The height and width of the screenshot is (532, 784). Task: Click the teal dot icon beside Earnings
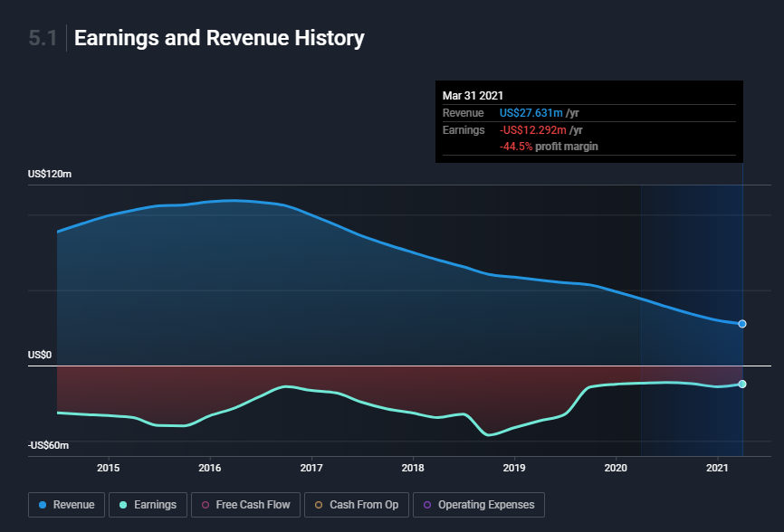coord(122,505)
